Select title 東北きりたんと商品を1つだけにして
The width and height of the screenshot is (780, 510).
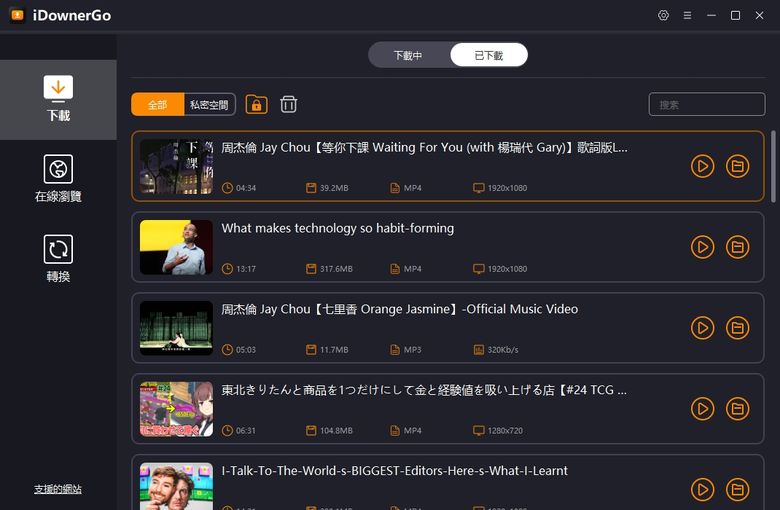[x=424, y=390]
